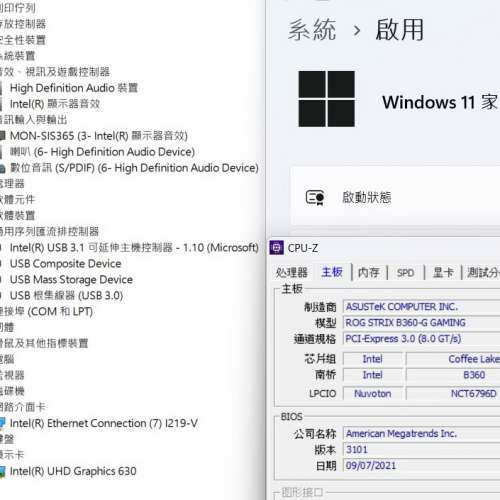Viewport: 500px width, 500px height.
Task: Click the 安全性裝置 category
Action: (x=23, y=40)
